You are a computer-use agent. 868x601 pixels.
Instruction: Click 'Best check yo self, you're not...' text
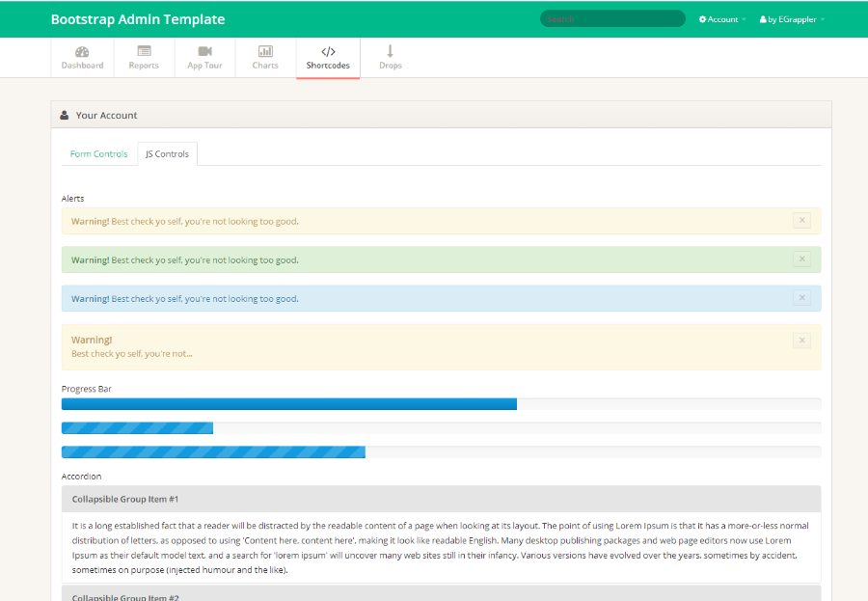(132, 353)
